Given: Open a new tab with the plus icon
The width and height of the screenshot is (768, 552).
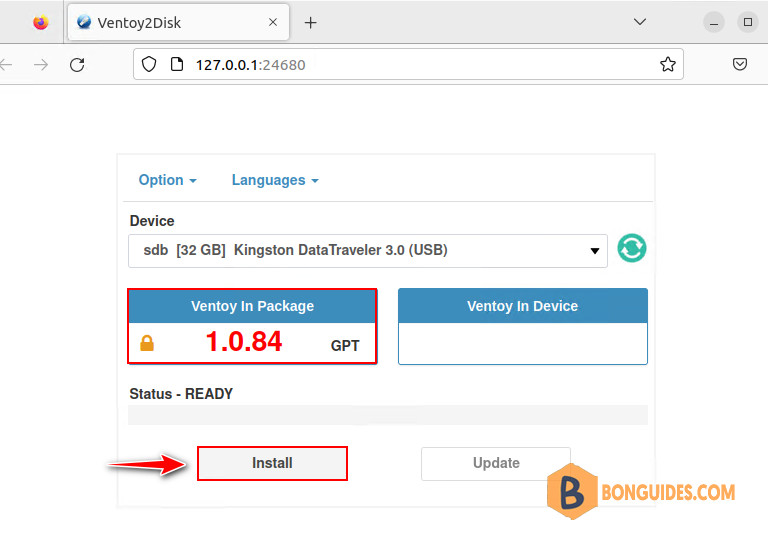Looking at the screenshot, I should coord(311,23).
